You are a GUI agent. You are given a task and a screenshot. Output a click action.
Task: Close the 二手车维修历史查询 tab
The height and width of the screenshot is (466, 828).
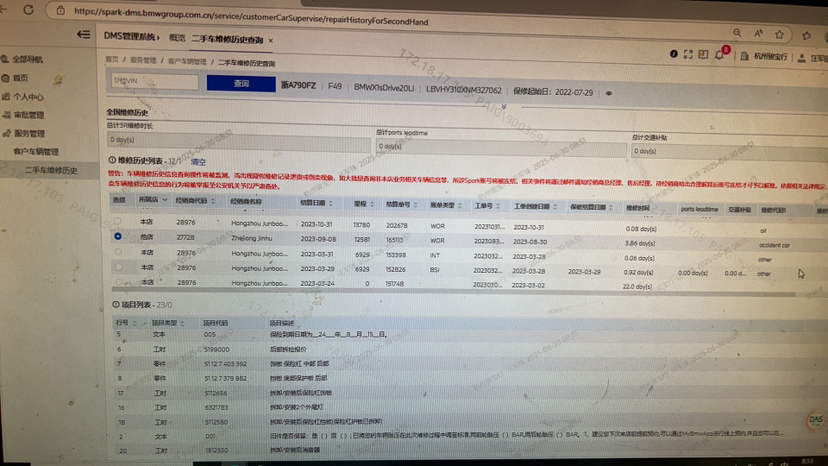[271, 41]
